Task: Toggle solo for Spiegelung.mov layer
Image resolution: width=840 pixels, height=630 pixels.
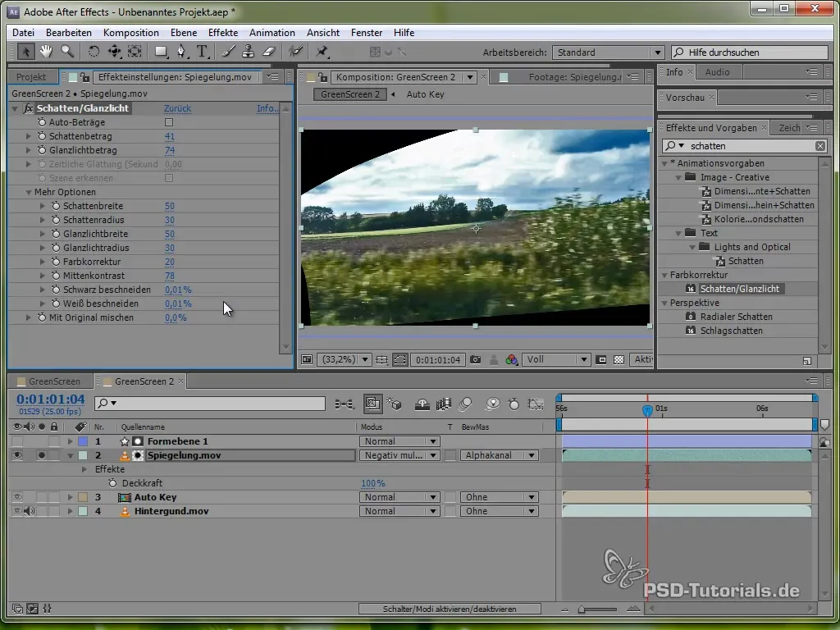Action: [x=41, y=455]
